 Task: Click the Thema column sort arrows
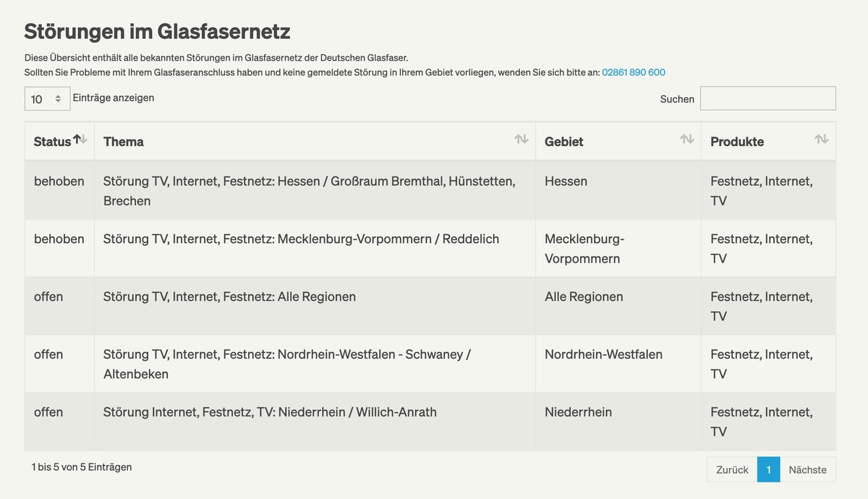tap(521, 140)
